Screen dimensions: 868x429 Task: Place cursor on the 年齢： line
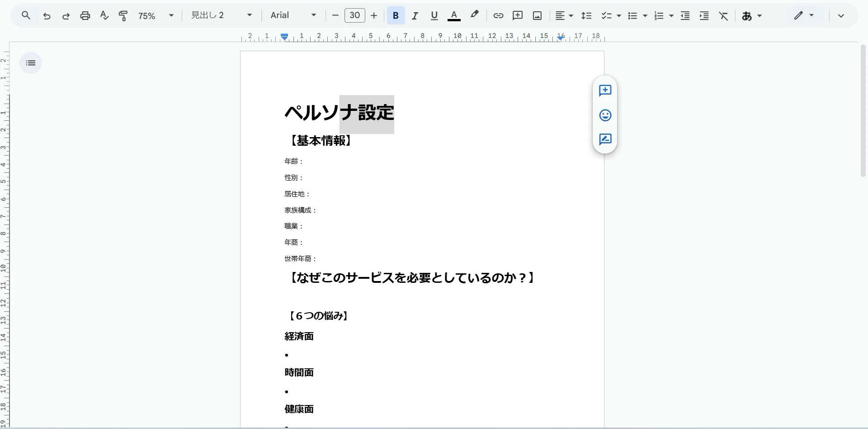pos(294,161)
